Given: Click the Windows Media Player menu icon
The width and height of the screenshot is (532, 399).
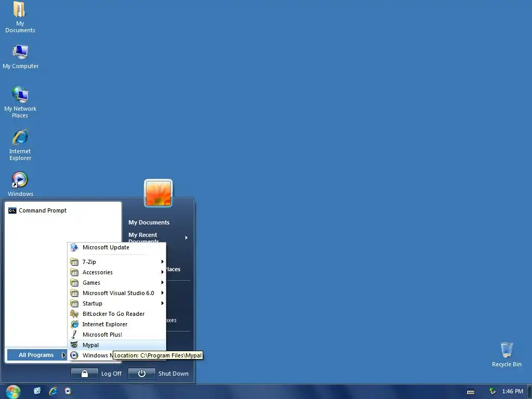Looking at the screenshot, I should click(x=74, y=355).
